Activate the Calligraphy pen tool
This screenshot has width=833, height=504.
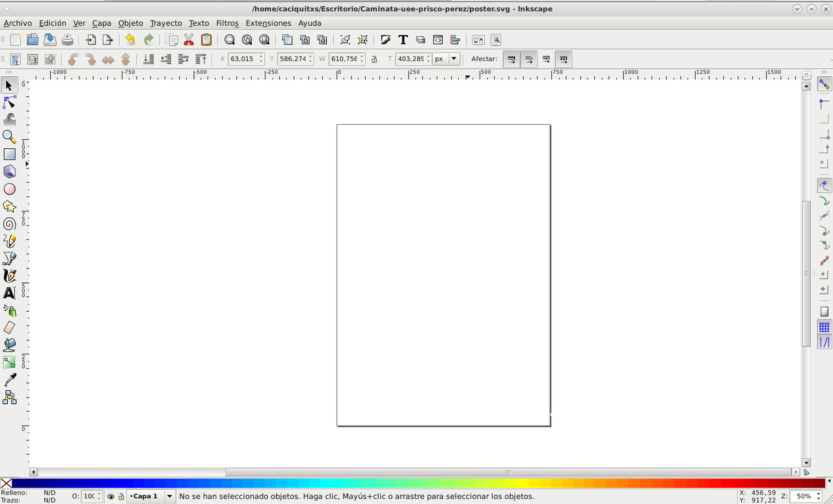(x=9, y=275)
